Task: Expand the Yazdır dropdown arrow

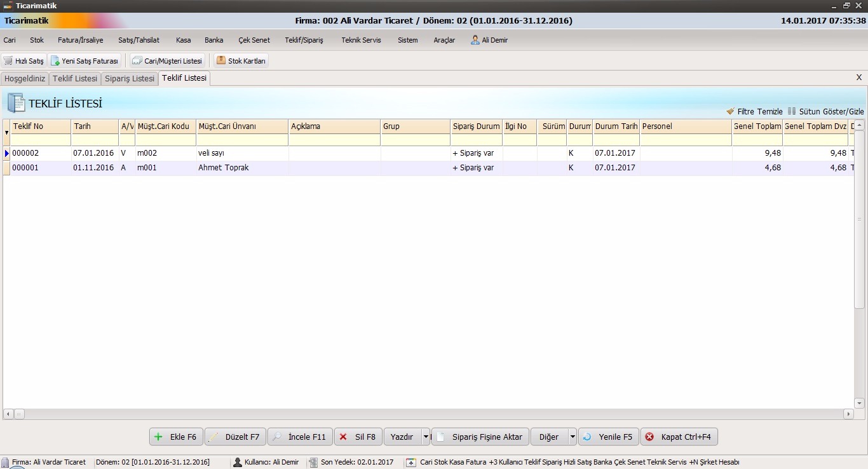Action: point(426,437)
